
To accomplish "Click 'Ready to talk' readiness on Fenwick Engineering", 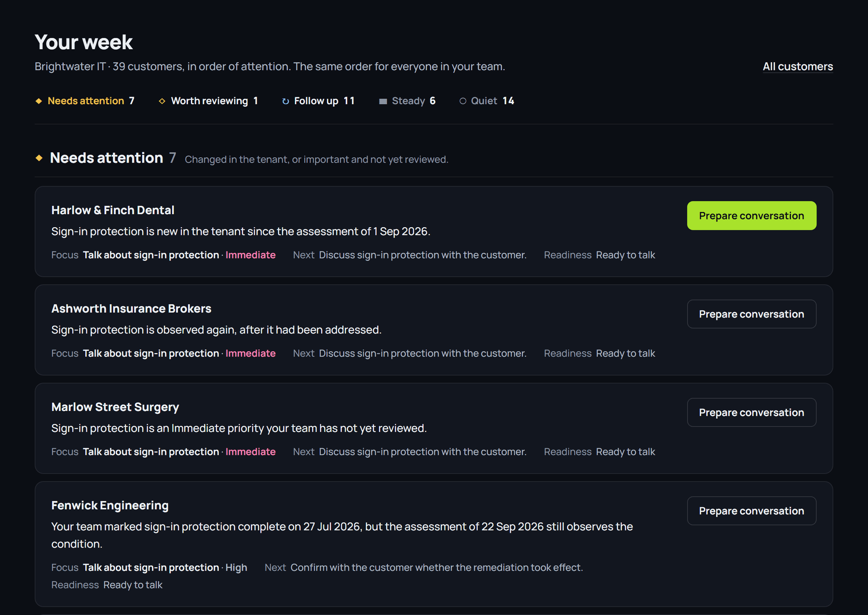I will [133, 585].
